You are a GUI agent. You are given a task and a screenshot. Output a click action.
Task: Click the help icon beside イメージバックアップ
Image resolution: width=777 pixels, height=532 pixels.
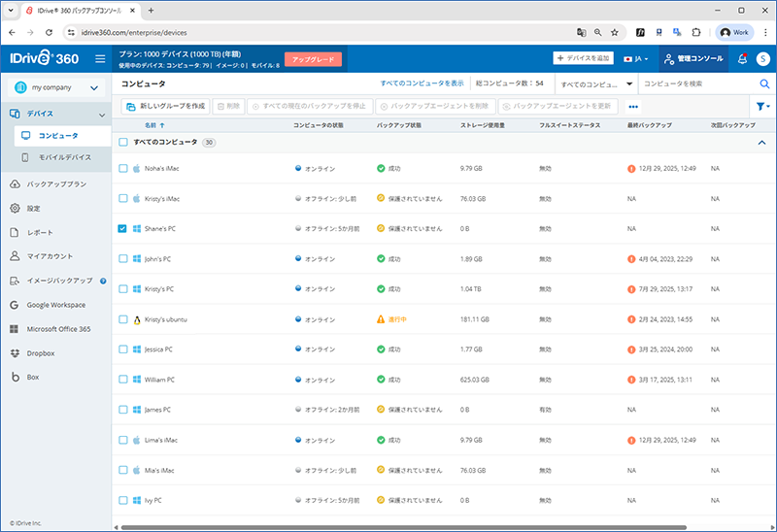103,281
